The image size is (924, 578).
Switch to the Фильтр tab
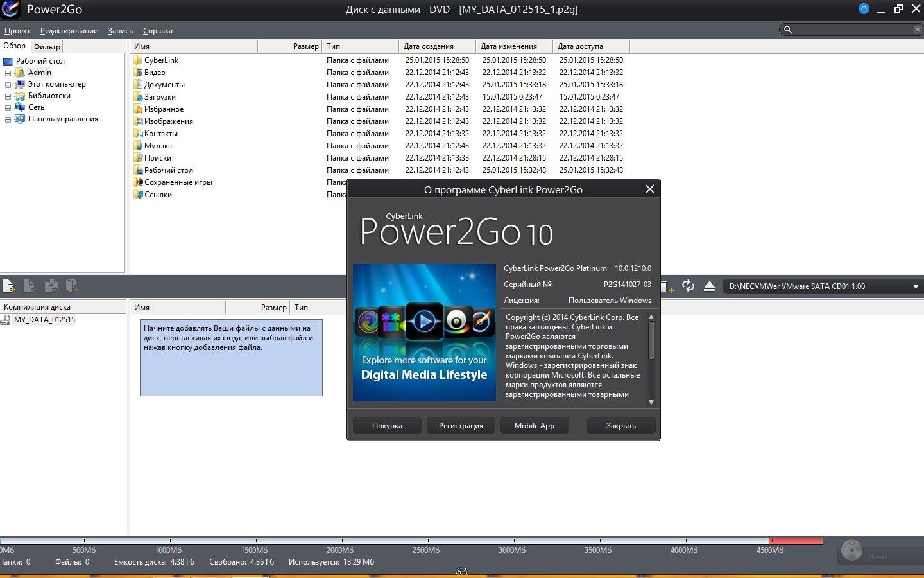pos(47,46)
